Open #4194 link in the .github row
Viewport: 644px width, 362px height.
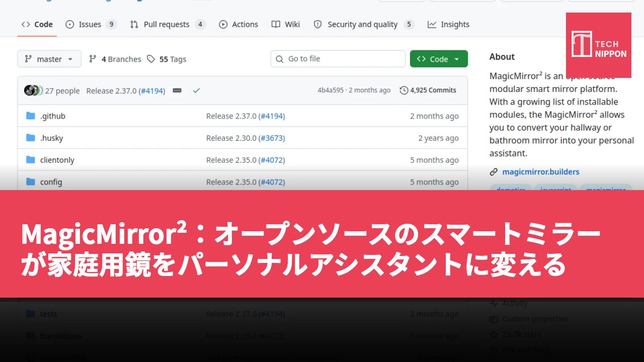click(x=272, y=116)
